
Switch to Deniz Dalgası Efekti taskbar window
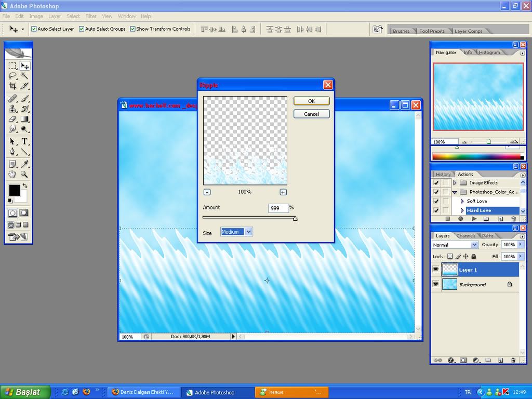[144, 392]
